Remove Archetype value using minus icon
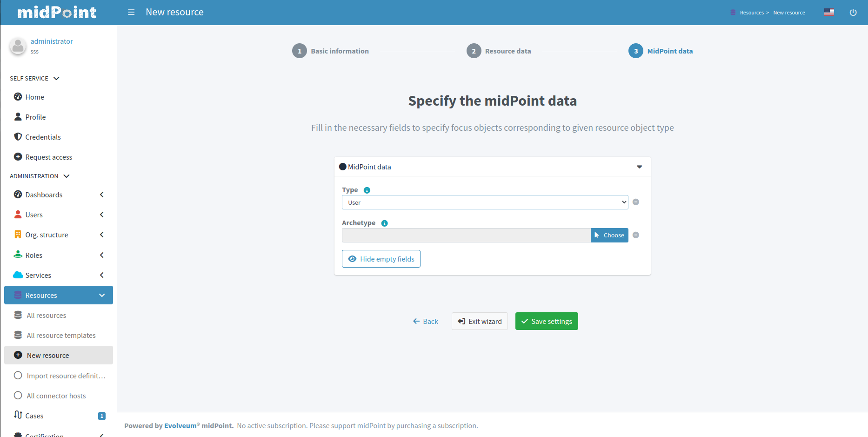The height and width of the screenshot is (437, 868). pyautogui.click(x=636, y=235)
